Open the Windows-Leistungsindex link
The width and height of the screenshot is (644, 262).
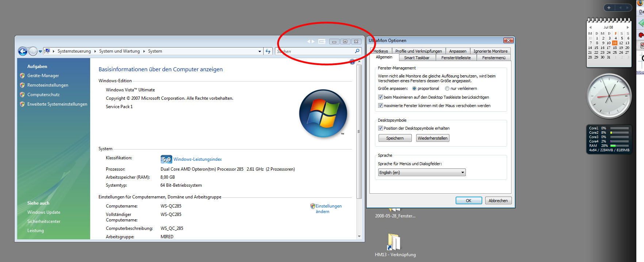point(198,159)
